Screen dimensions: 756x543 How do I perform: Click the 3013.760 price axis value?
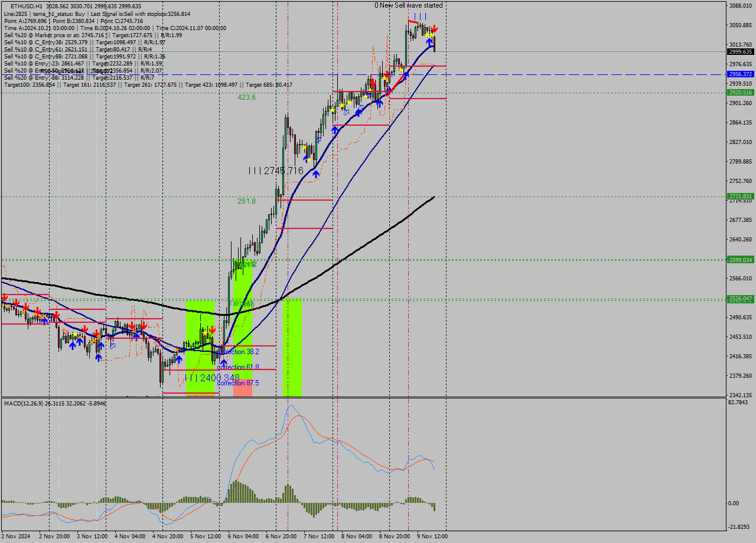tap(741, 45)
